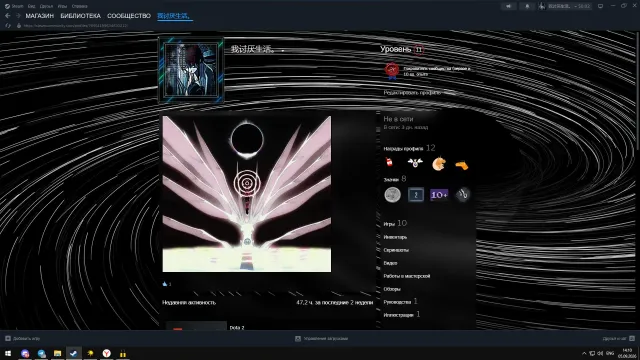Open the notifications bell icon

(527, 6)
